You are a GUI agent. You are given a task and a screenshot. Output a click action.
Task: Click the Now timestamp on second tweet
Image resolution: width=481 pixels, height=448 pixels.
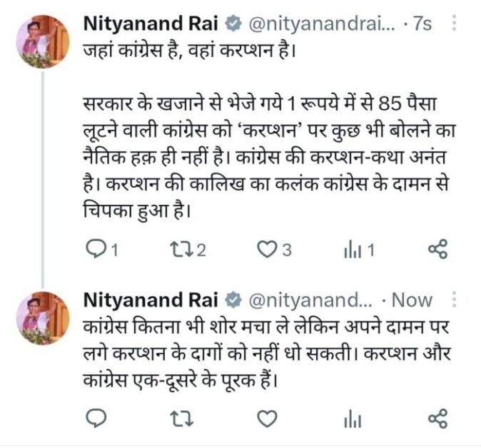(x=412, y=300)
